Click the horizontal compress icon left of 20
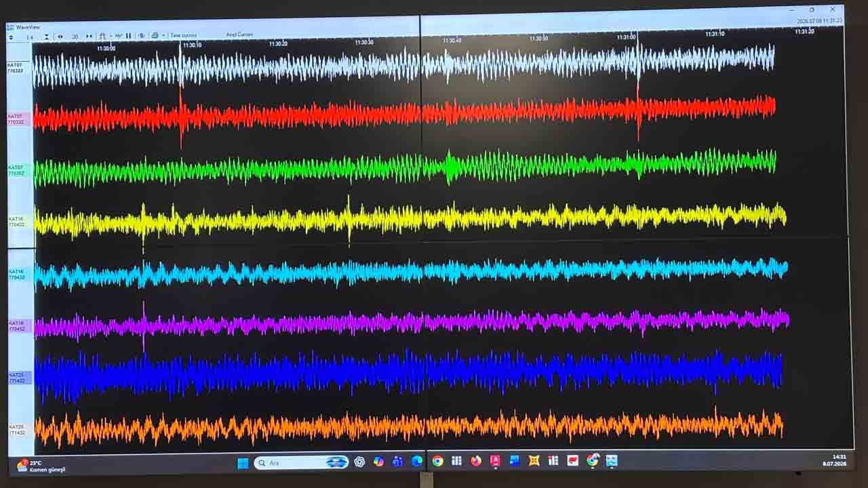Image resolution: width=868 pixels, height=488 pixels. [60, 35]
